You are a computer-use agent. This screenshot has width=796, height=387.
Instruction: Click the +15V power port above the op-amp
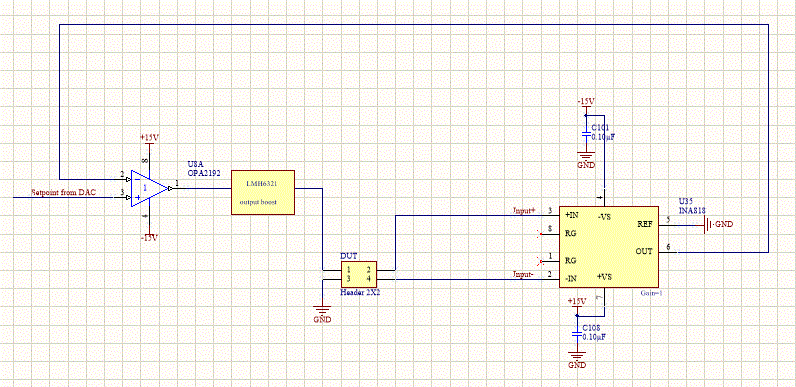[150, 140]
